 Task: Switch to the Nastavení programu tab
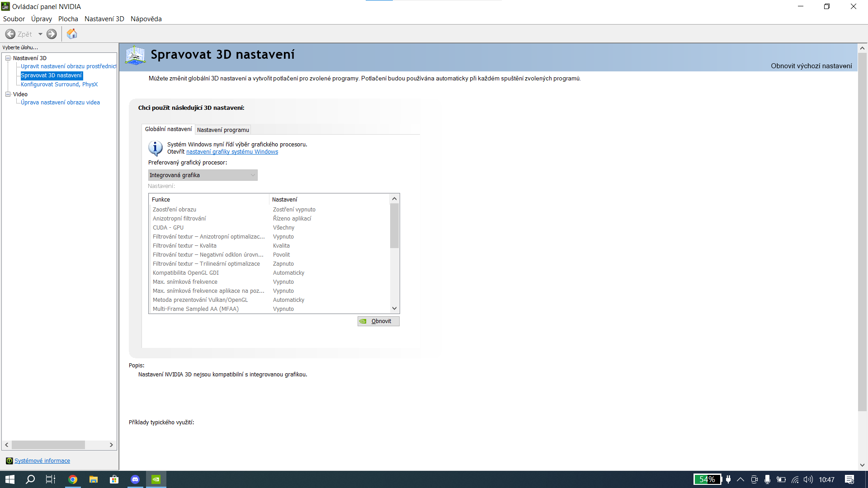223,130
